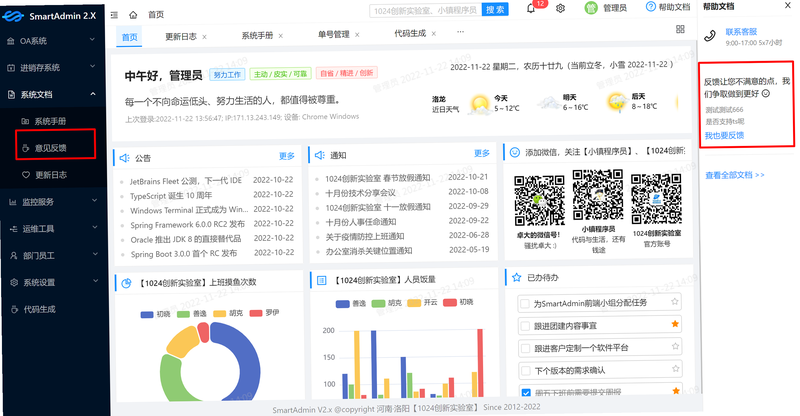The height and width of the screenshot is (416, 800).
Task: Star the 跟进客户定制一个软件平台 item
Action: click(676, 346)
